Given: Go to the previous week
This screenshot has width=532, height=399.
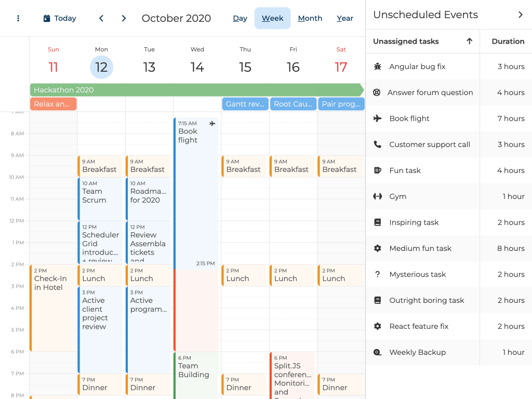Looking at the screenshot, I should (101, 18).
